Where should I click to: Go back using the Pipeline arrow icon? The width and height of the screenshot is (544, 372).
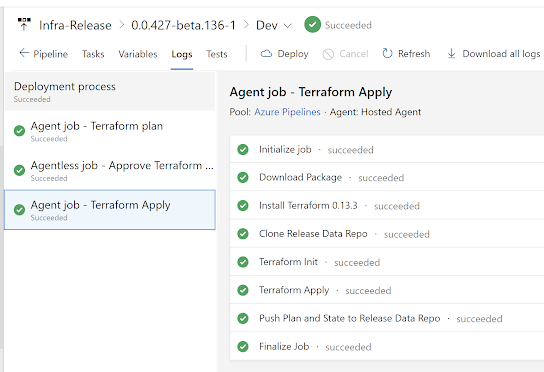[24, 53]
